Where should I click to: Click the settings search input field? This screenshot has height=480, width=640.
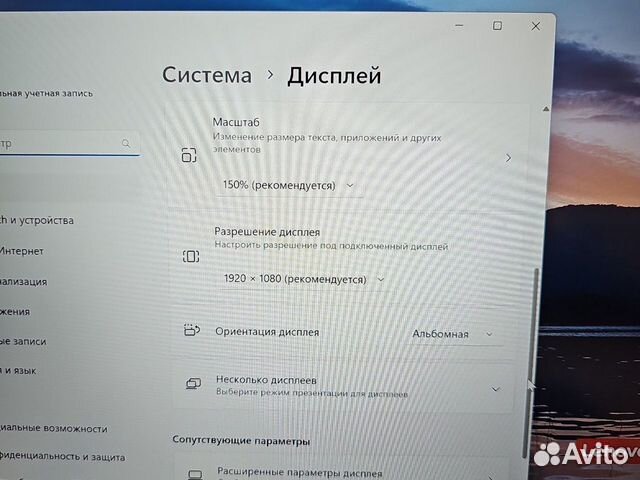click(69, 144)
